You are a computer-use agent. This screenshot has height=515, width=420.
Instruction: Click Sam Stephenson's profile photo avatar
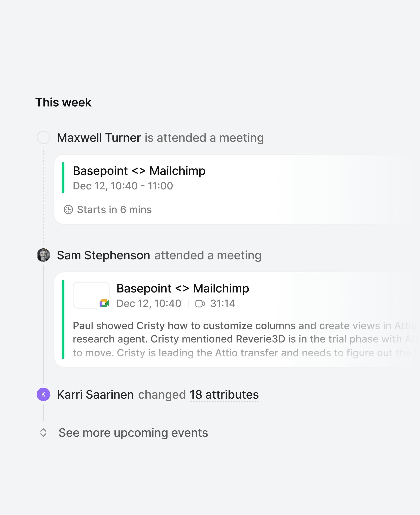coord(43,255)
